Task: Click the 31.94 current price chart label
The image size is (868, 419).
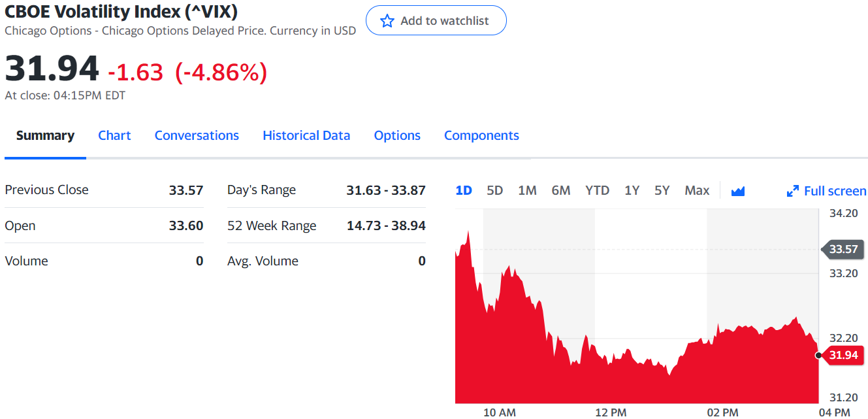Action: tap(843, 355)
